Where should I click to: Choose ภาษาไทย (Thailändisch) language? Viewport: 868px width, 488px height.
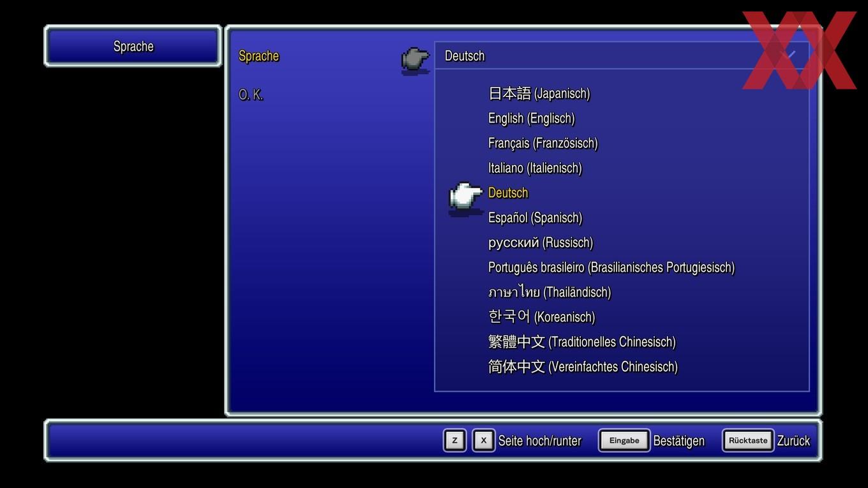(x=550, y=293)
